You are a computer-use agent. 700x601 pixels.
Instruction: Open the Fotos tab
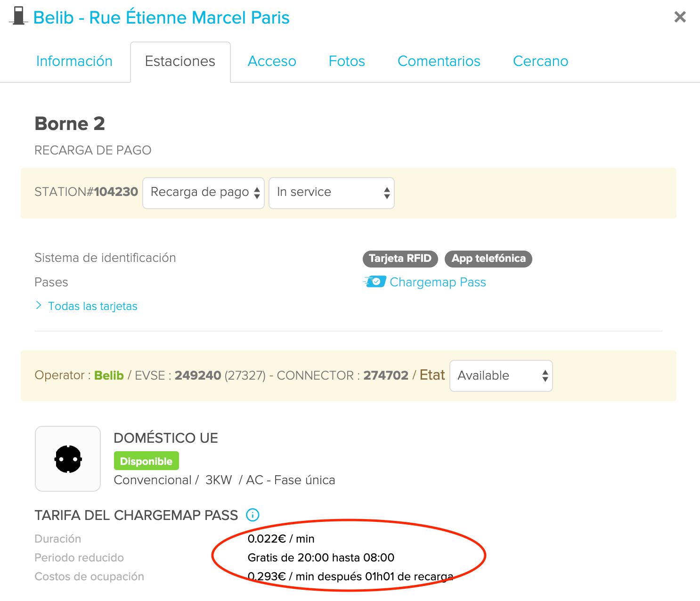[347, 61]
